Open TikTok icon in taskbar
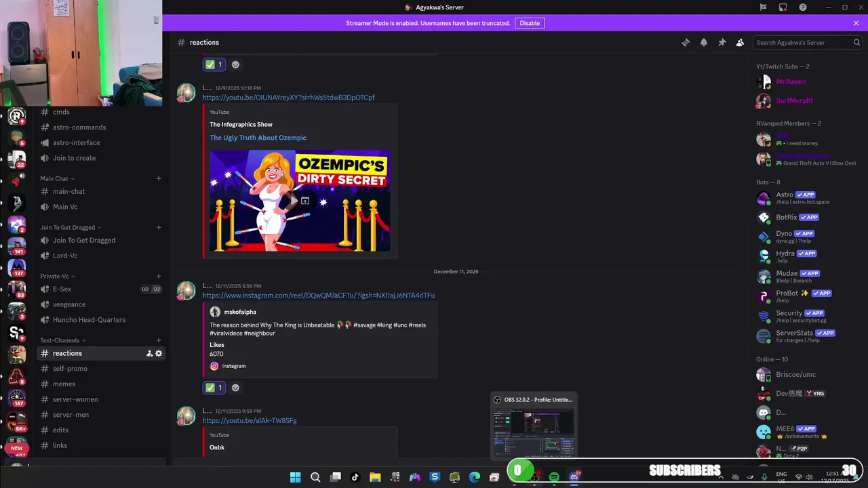This screenshot has width=868, height=488. [355, 477]
